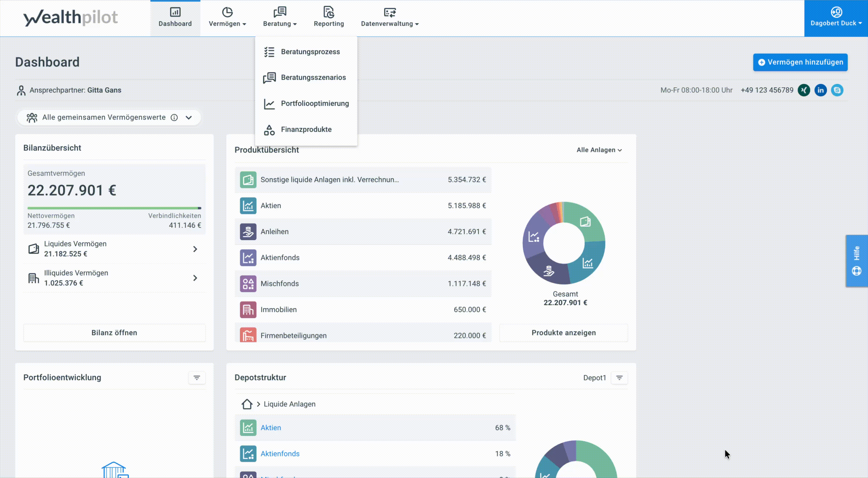Click the Aktien icon in Produktübersicht
Screen dimensions: 868x478
coord(248,206)
